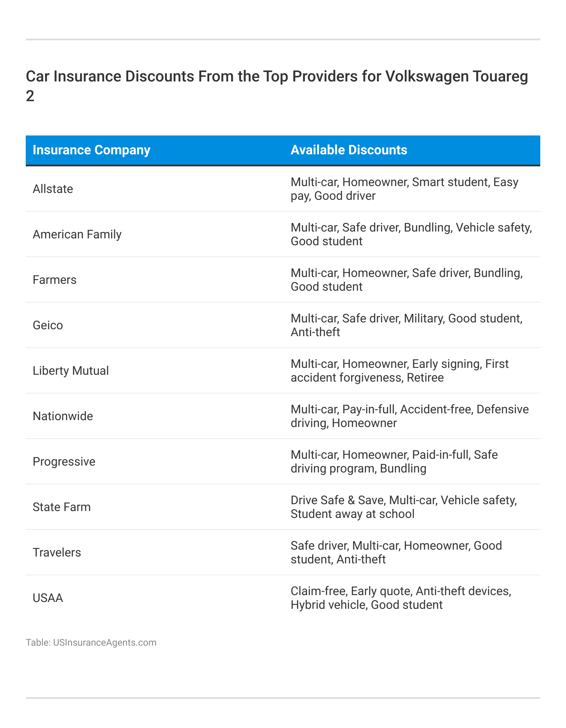
Task: Select the Allstate company cell
Action: [x=53, y=189]
